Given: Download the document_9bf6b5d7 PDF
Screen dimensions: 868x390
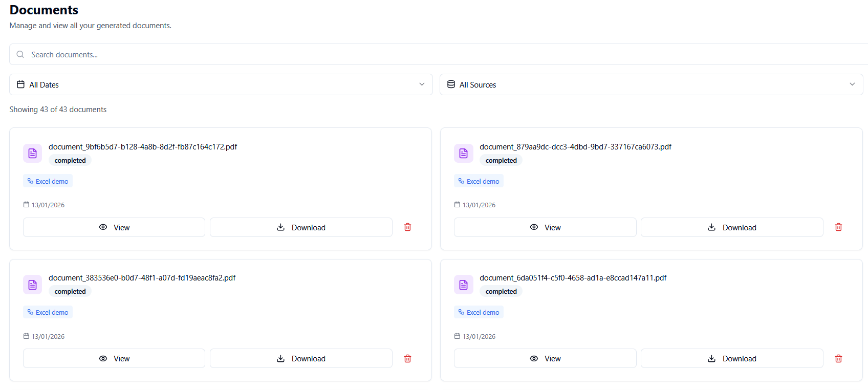Looking at the screenshot, I should [301, 227].
